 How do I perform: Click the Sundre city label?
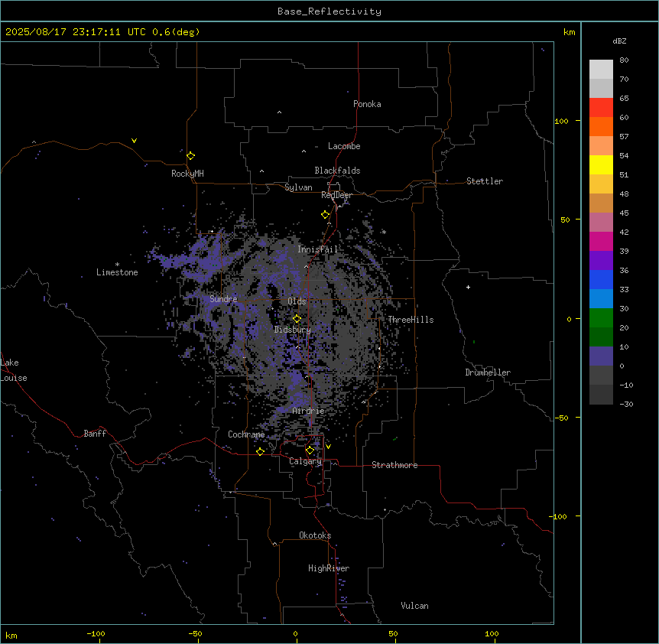223,299
